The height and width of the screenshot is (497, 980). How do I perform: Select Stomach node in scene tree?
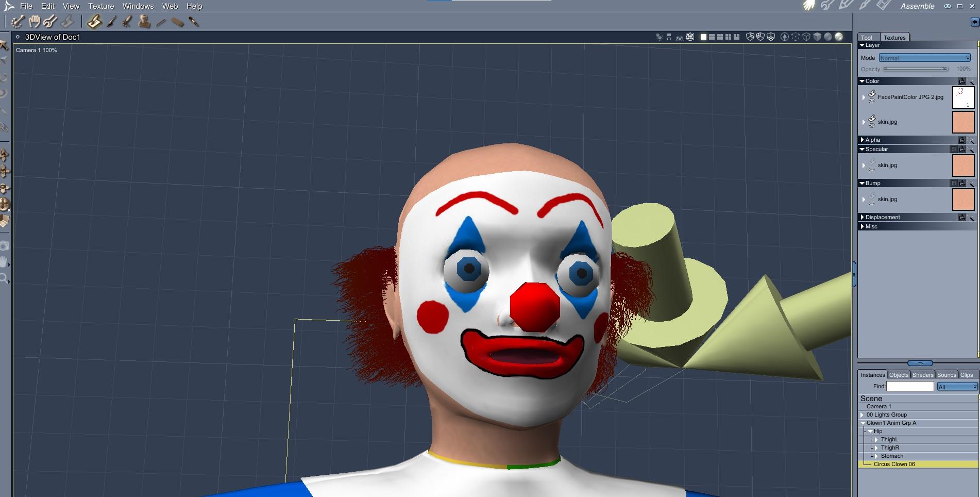click(x=892, y=456)
